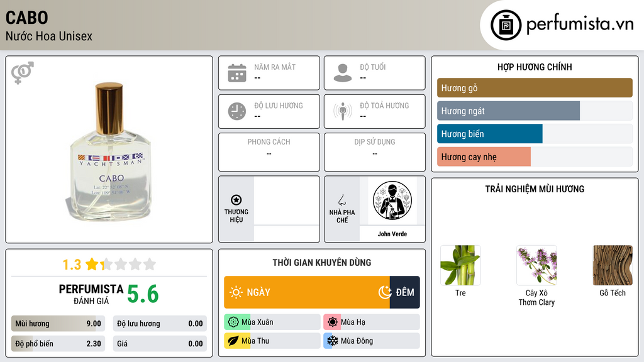Click the empty Thương hiệu brand area
Viewport: 644px width, 362px height.
(287, 209)
